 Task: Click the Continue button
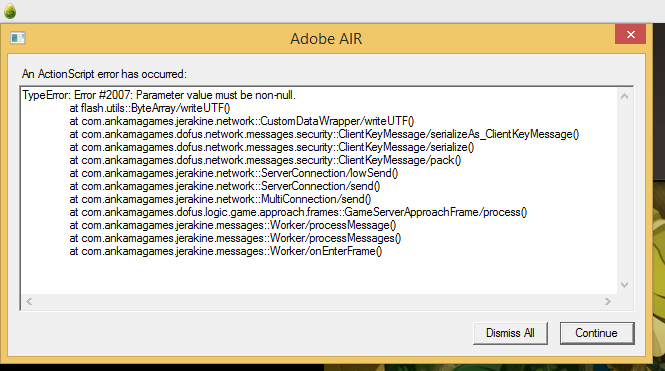597,333
